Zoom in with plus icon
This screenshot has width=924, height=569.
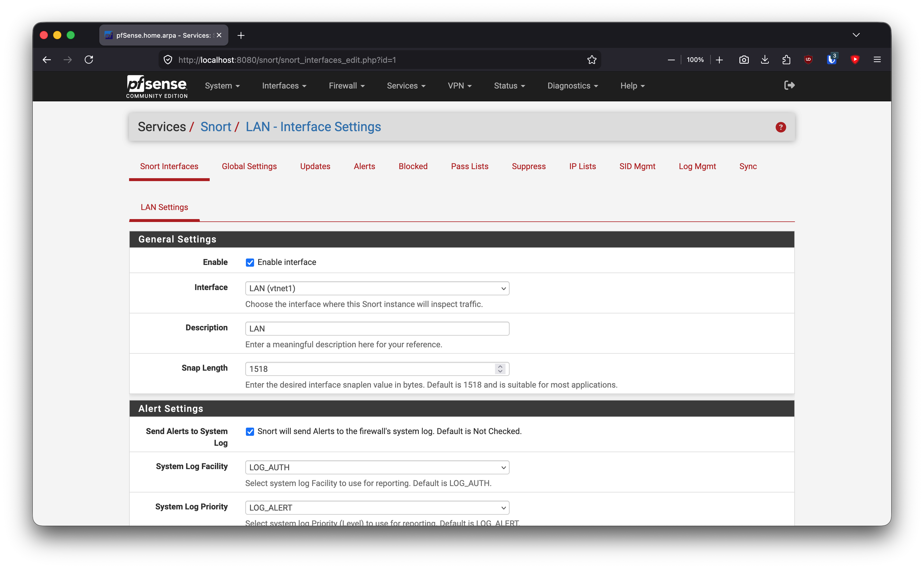coord(719,60)
